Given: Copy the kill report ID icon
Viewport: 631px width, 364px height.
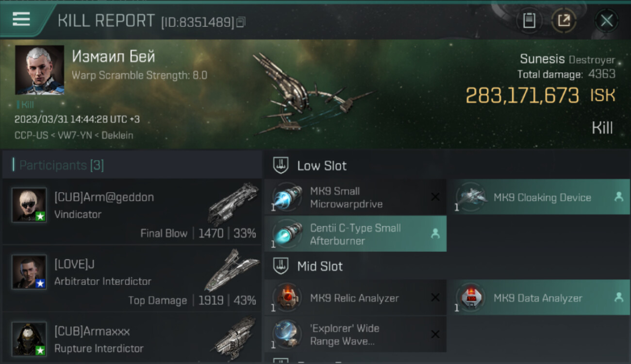Looking at the screenshot, I should click(x=241, y=22).
